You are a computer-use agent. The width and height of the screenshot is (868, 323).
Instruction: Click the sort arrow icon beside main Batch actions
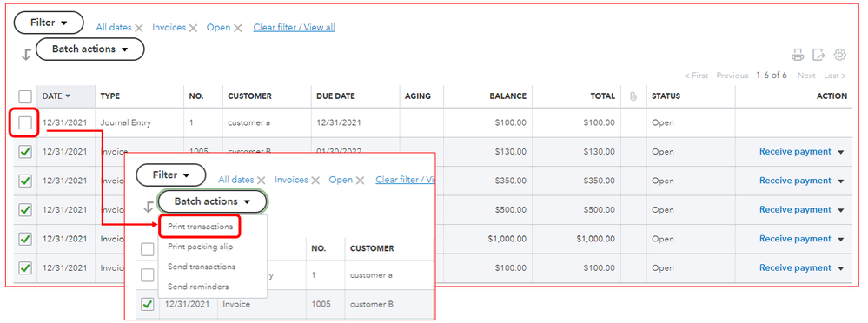(25, 55)
